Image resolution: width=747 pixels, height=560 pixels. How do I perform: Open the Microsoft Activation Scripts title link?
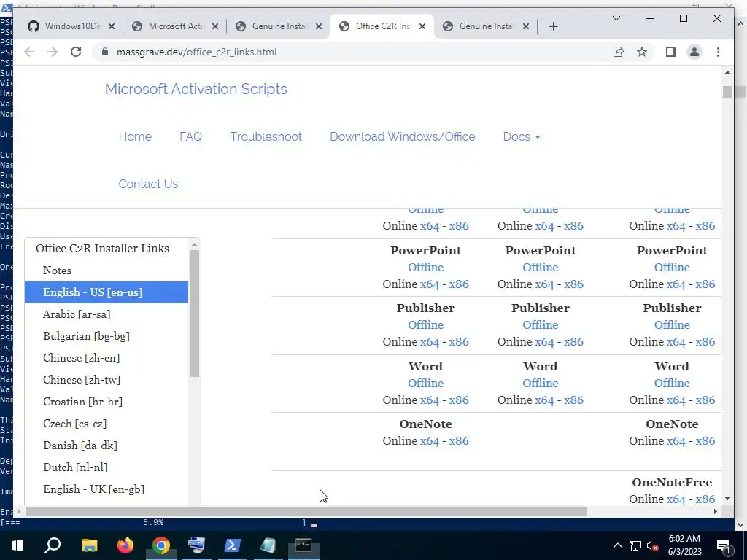coord(196,89)
